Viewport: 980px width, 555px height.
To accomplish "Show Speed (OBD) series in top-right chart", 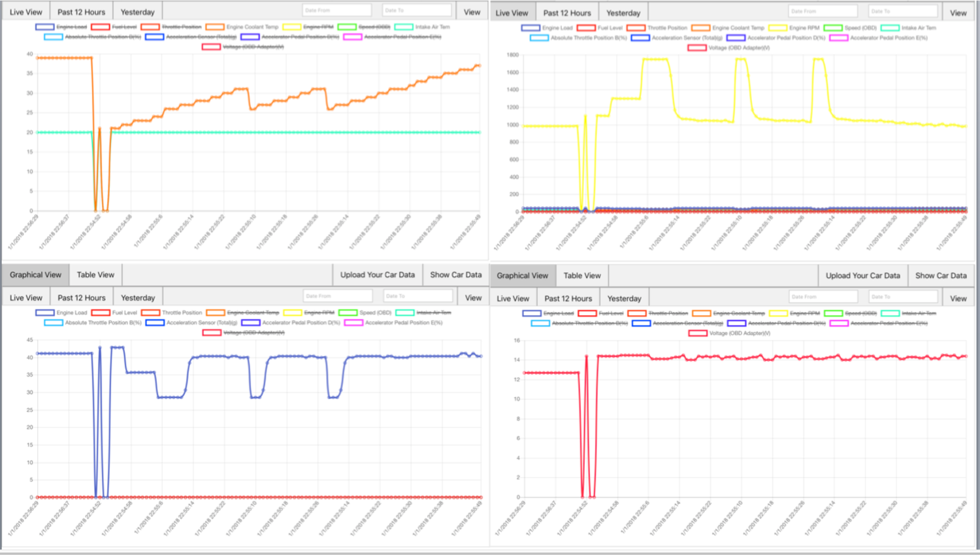I will pos(859,28).
